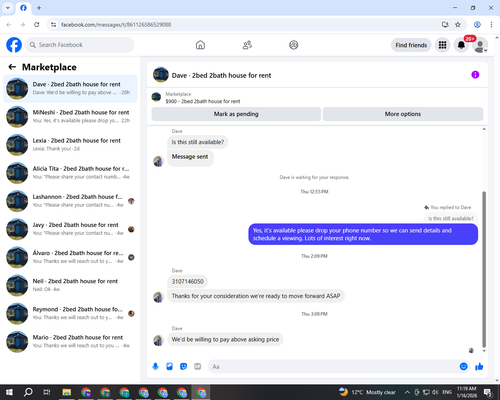
Task: Open Windows taskbar search
Action: [x=28, y=392]
